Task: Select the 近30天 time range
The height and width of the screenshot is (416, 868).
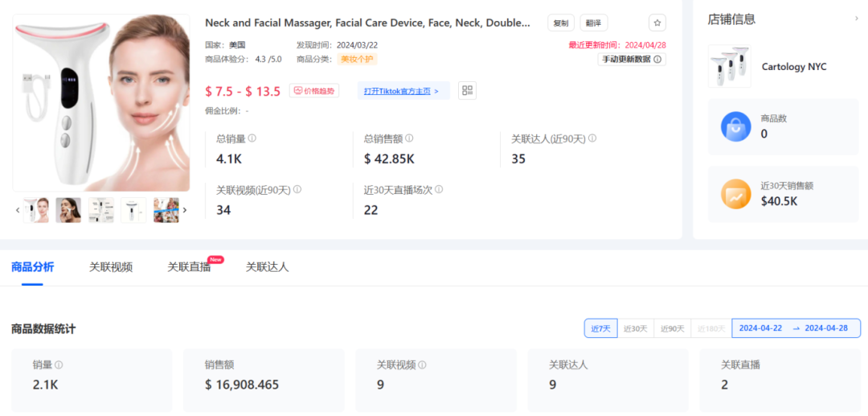Action: 636,328
